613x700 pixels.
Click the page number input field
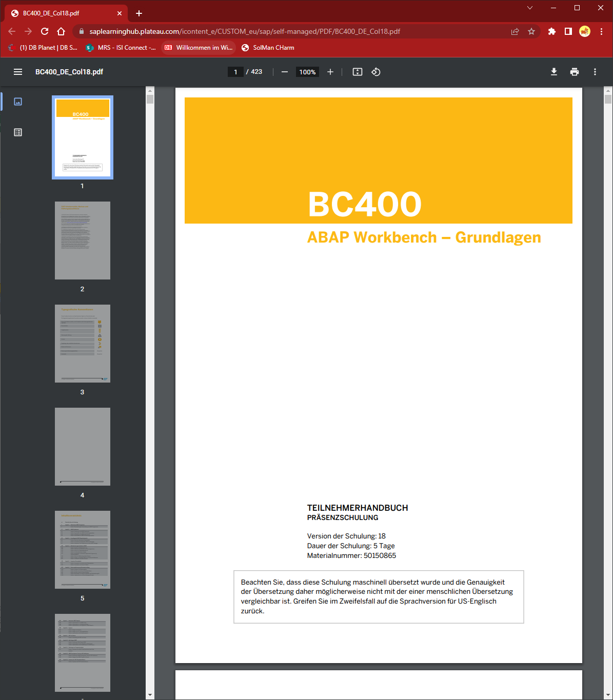(235, 72)
